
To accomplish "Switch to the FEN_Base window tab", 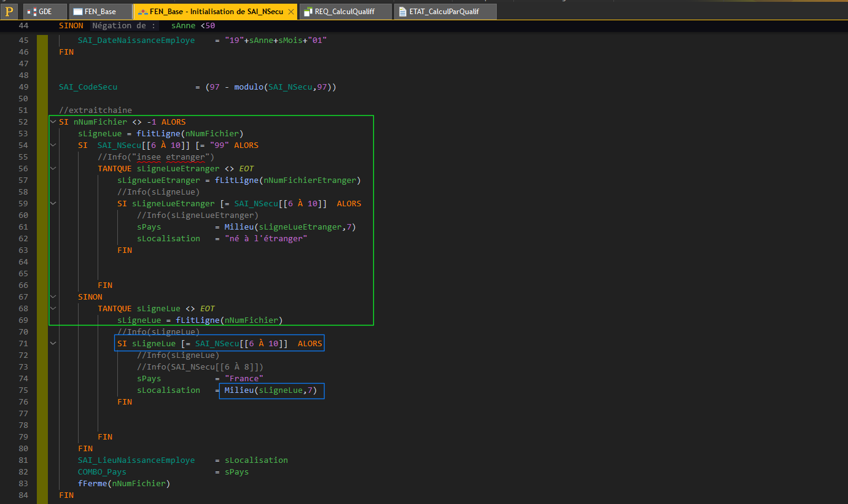I will [100, 12].
